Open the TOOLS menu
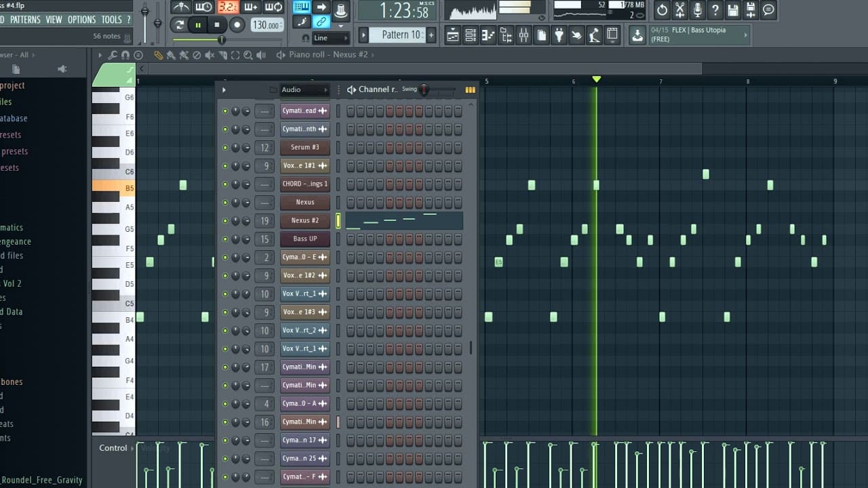 coord(111,20)
